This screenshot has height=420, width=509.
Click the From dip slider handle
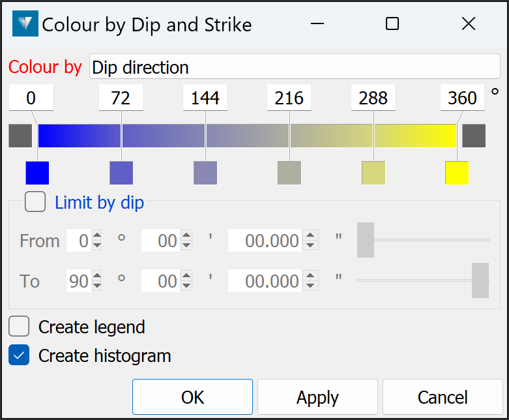pos(366,240)
